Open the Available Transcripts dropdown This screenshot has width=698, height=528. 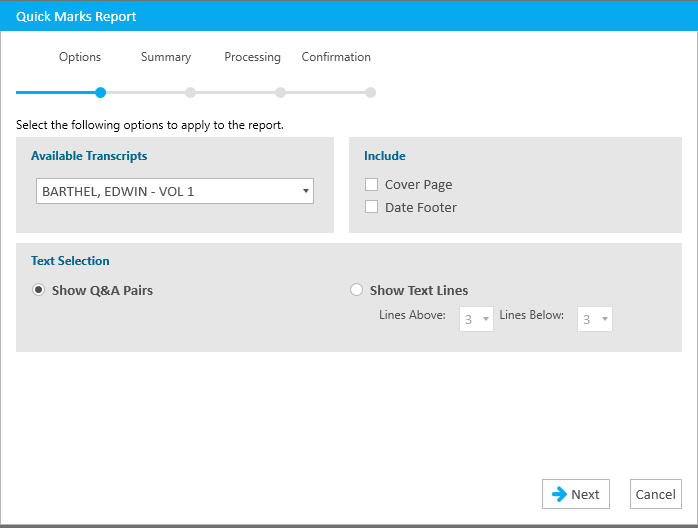[x=175, y=191]
